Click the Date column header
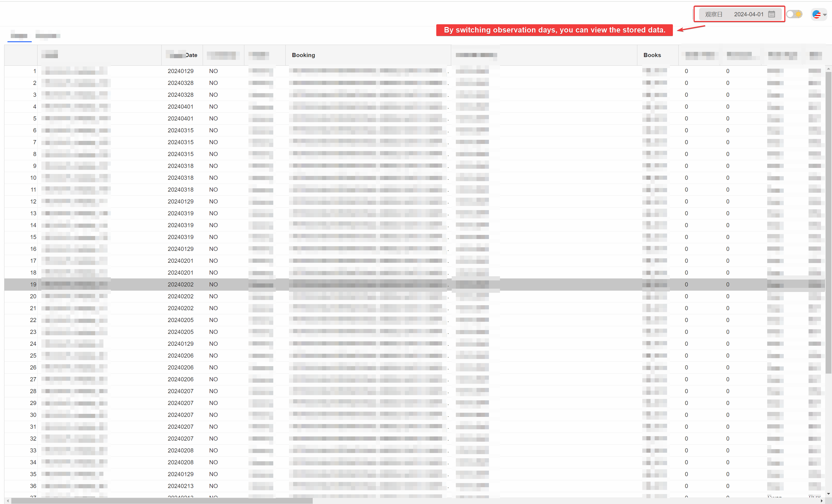The image size is (832, 504). 182,55
